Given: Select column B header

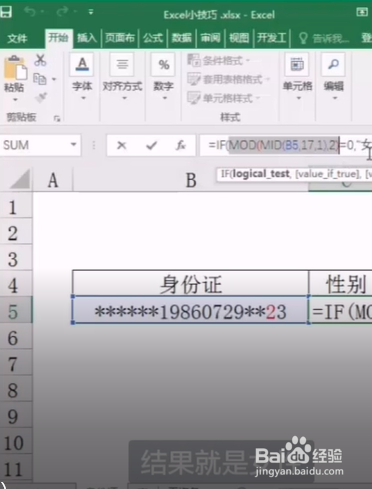Looking at the screenshot, I should click(x=191, y=181).
